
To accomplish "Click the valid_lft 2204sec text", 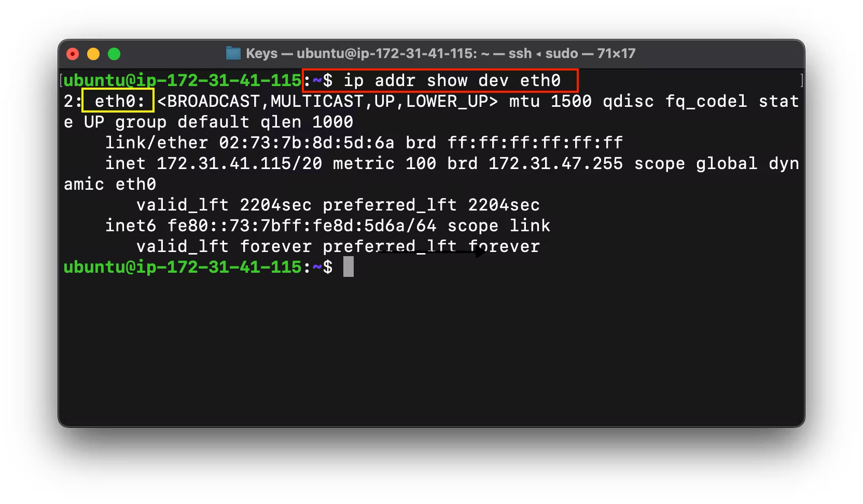I will pos(224,205).
